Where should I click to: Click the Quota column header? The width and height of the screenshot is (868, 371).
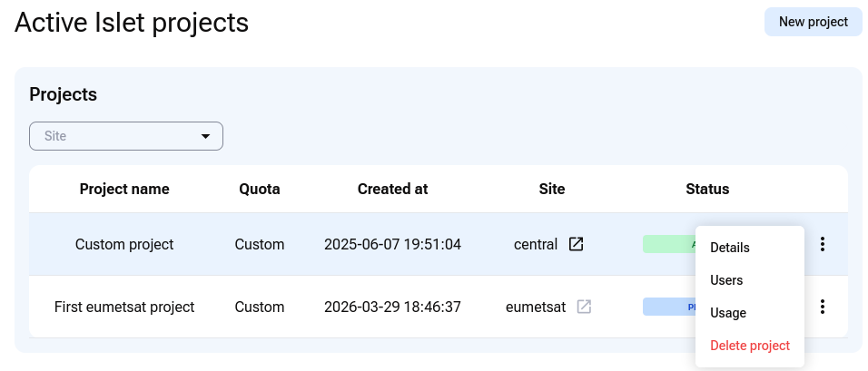click(260, 189)
